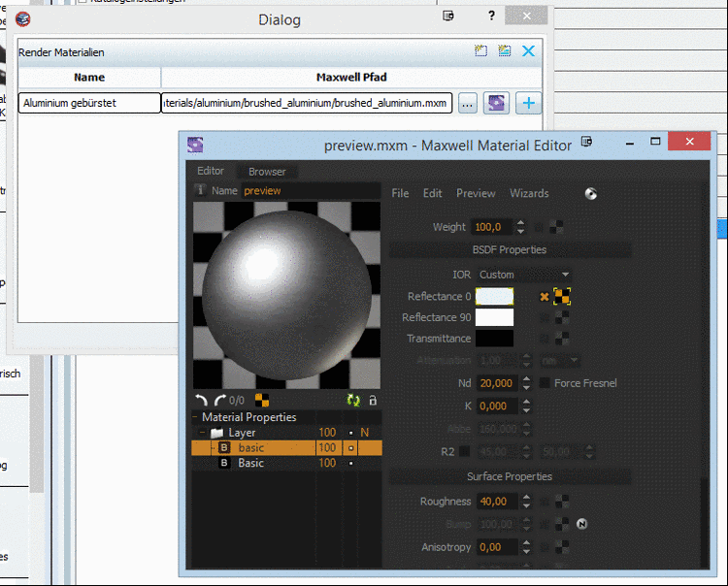This screenshot has height=586, width=728.
Task: Toggle the R2 checkbox
Action: pyautogui.click(x=466, y=451)
